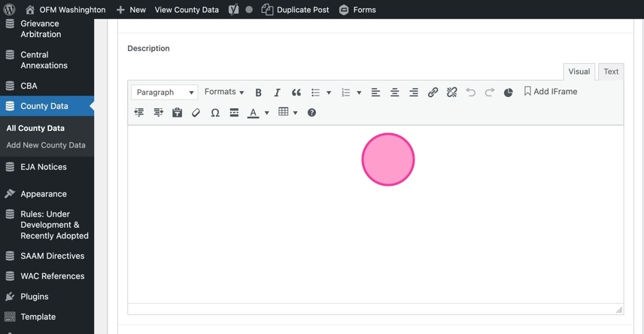The image size is (644, 334).
Task: Insert a horizontal line
Action: pos(234,113)
